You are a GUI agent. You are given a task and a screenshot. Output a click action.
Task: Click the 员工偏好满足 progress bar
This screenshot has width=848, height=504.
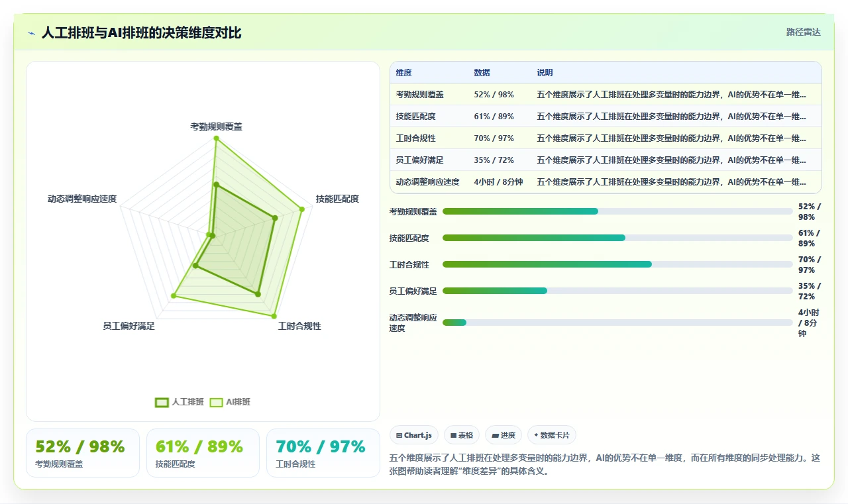point(617,291)
